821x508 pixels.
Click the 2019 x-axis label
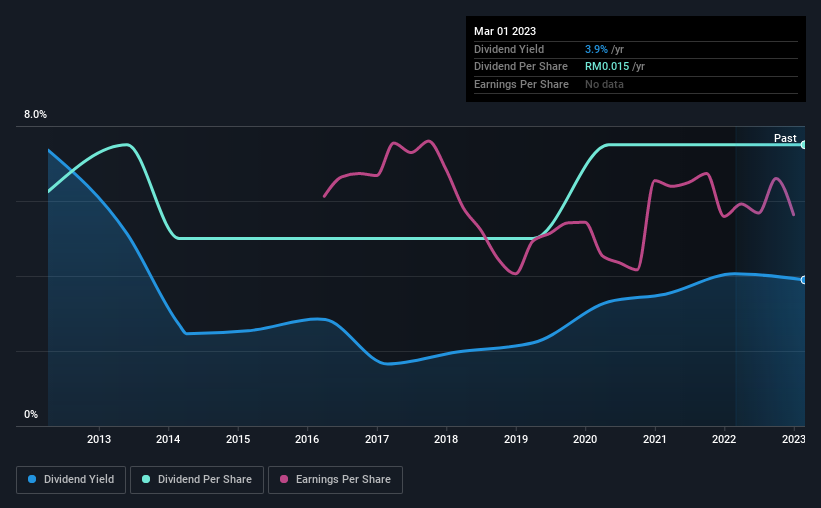[516, 439]
